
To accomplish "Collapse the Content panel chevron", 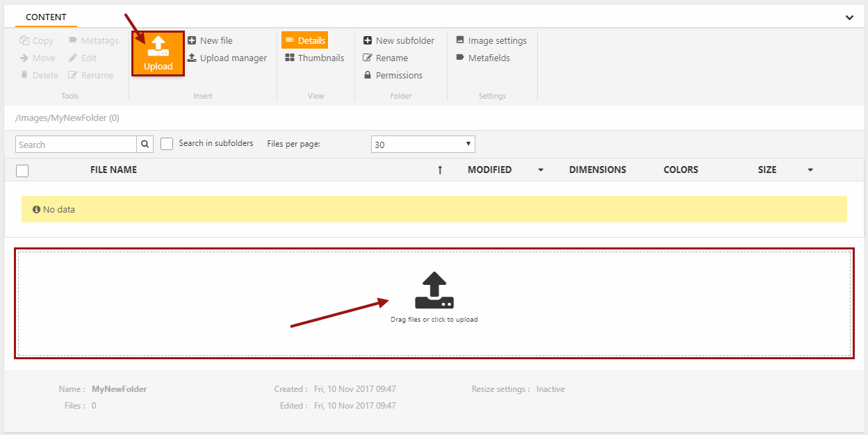I will (849, 17).
